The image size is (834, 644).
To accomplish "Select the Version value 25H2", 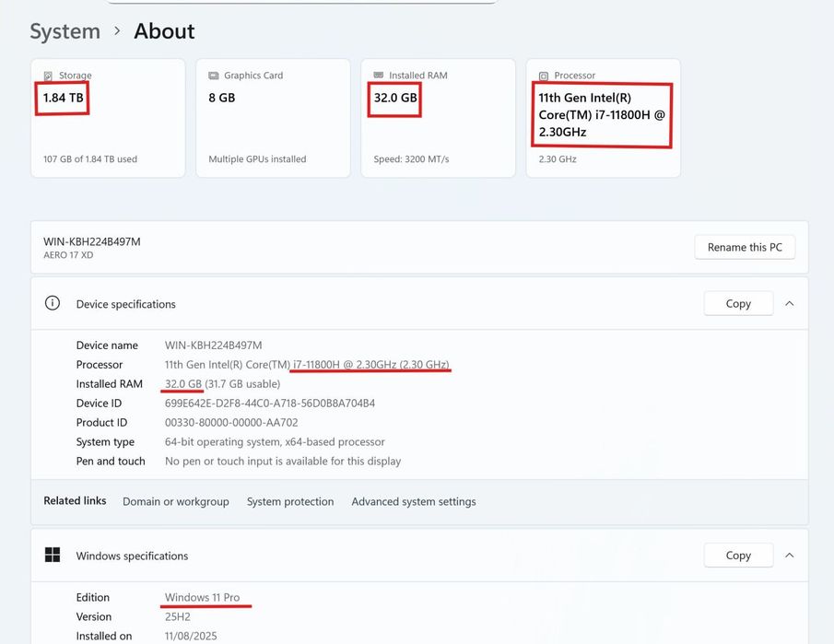I will [178, 617].
